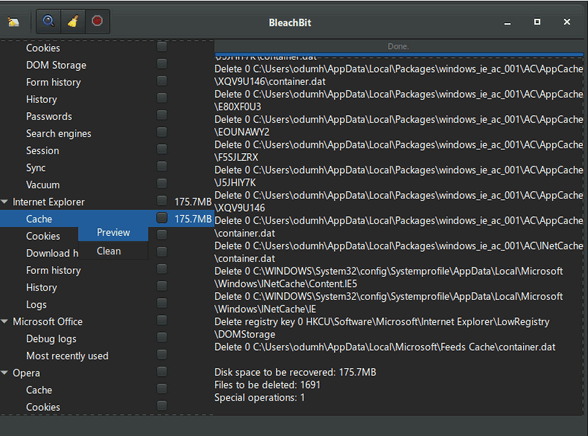Tick the Passwords checkbox
Image resolution: width=588 pixels, height=436 pixels.
click(x=162, y=115)
